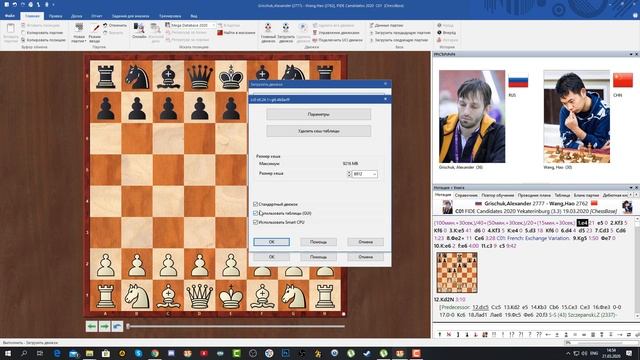Open the Online search icon
640x360 pixels.
click(x=139, y=28)
